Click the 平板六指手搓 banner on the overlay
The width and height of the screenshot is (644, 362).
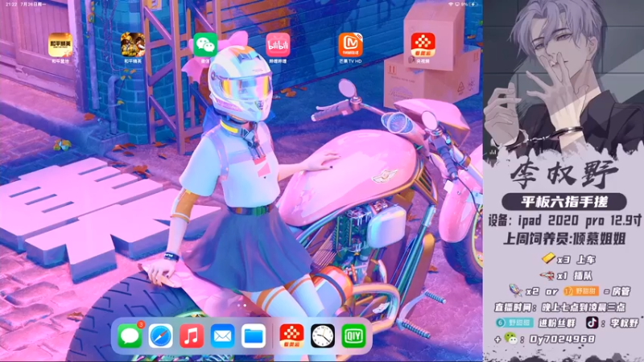point(564,202)
